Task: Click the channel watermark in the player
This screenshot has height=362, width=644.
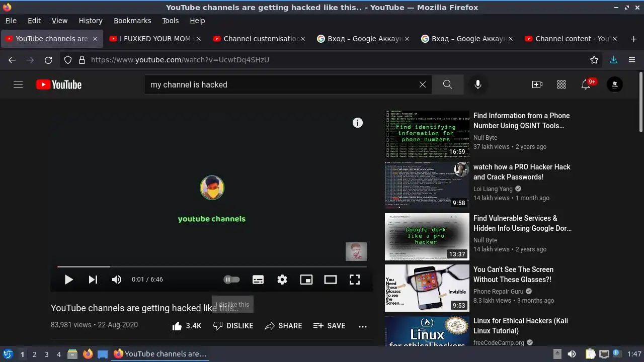Action: coord(356,251)
